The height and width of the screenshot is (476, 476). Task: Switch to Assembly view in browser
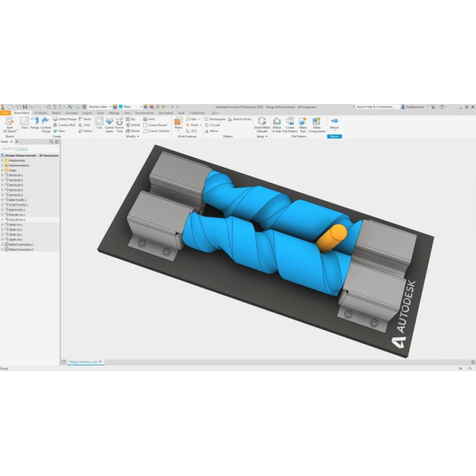point(7,149)
